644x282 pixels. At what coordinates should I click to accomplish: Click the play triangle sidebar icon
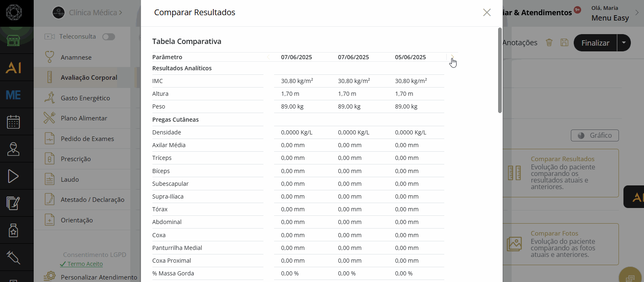click(14, 176)
